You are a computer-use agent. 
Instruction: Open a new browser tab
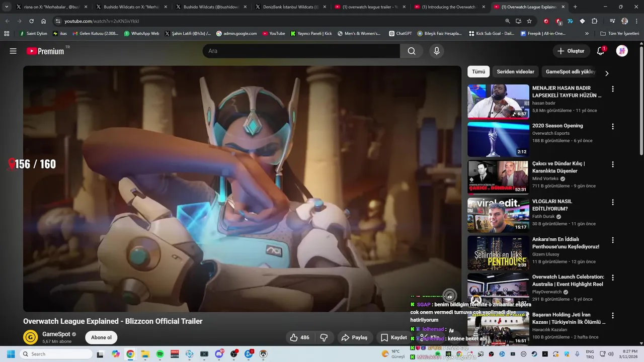click(575, 7)
